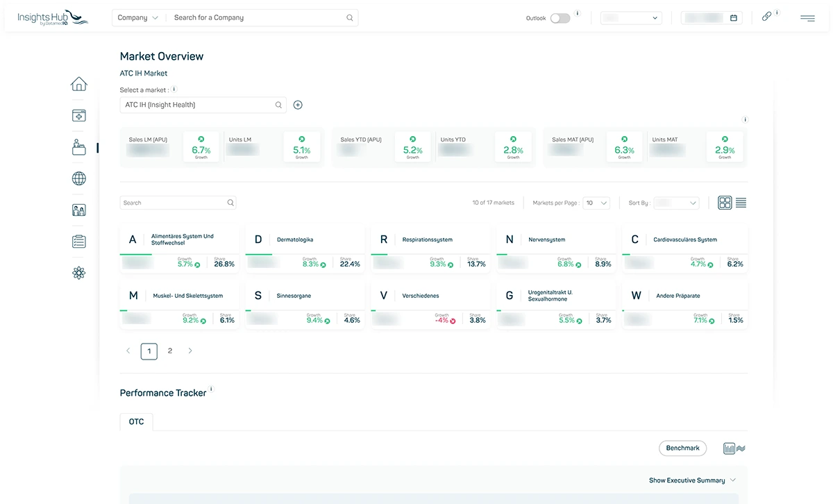Click the Benchmark button
Viewport: 833px width, 504px height.
coord(682,448)
